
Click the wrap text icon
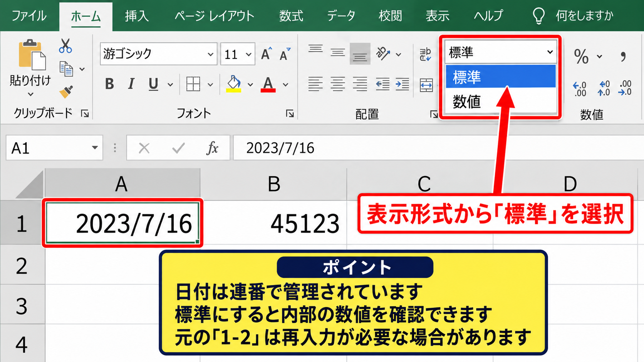pyautogui.click(x=426, y=54)
